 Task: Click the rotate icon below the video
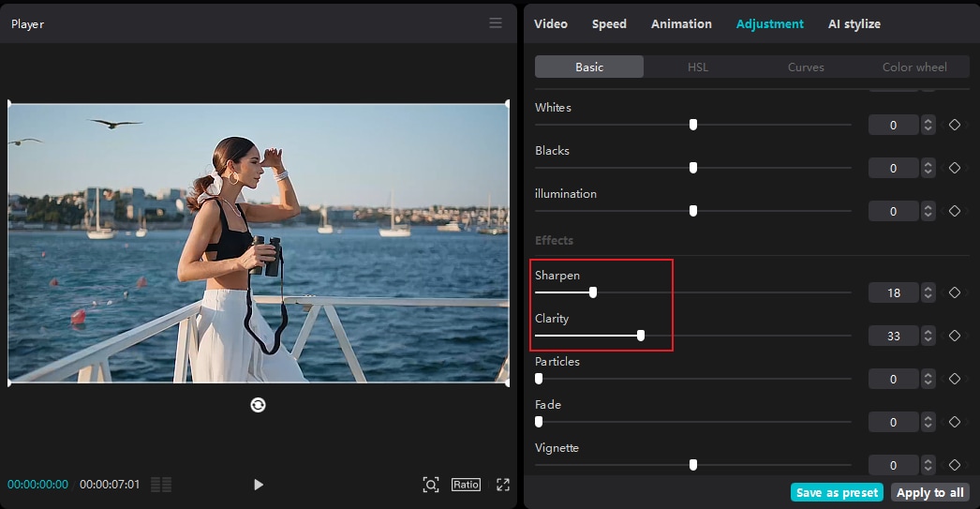click(x=259, y=404)
